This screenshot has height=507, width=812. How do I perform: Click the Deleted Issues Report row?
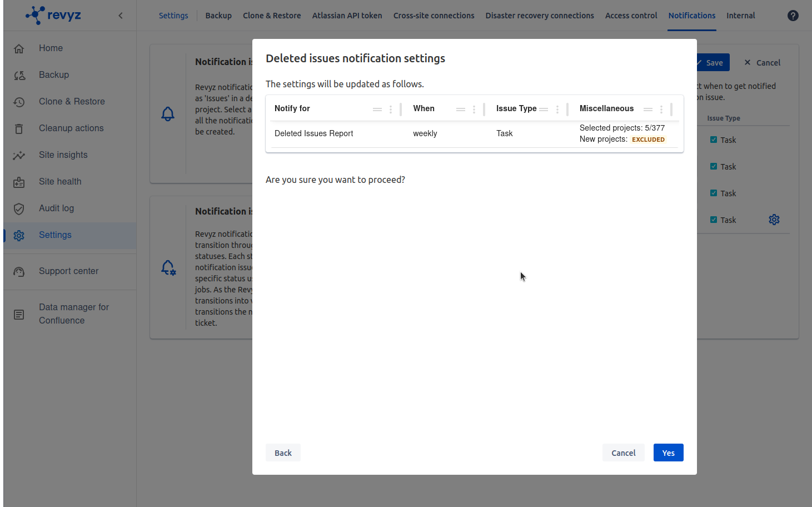coord(314,133)
